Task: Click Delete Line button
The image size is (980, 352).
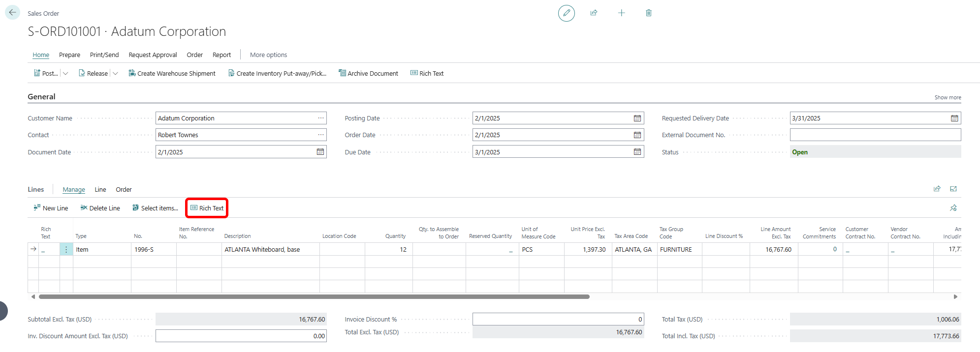Action: 100,208
